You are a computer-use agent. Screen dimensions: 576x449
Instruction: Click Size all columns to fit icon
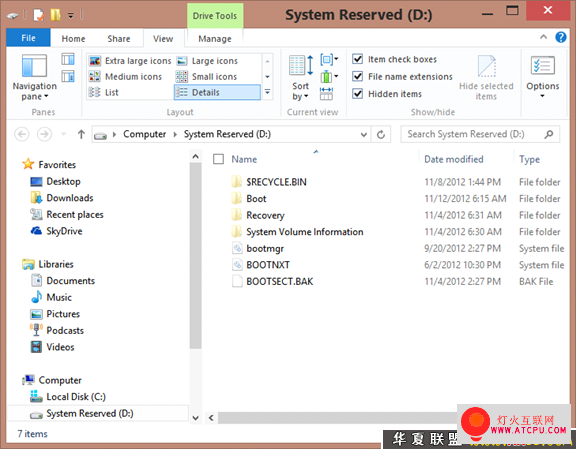tap(326, 94)
